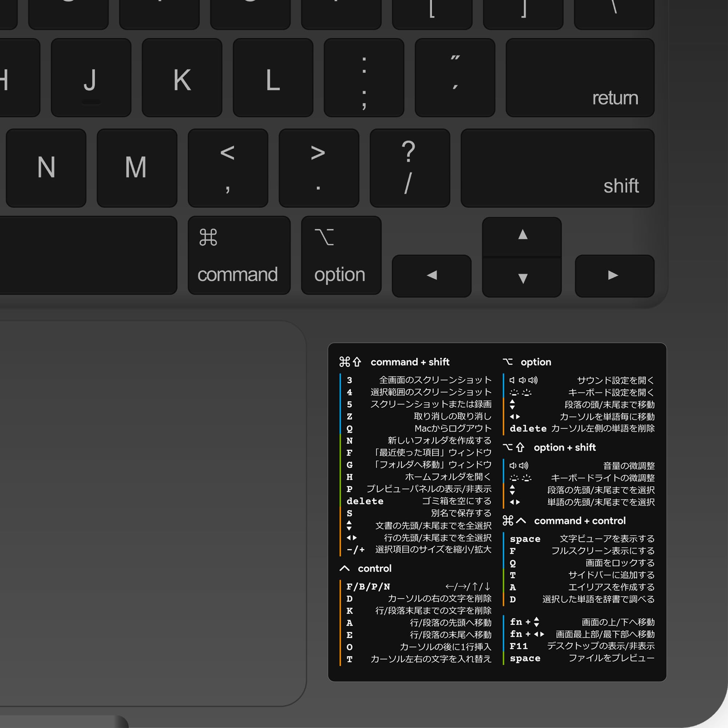The width and height of the screenshot is (728, 728).
Task: Click the up/down arrows in the 段落の先頭/末尾までを選択 row
Action: (512, 490)
